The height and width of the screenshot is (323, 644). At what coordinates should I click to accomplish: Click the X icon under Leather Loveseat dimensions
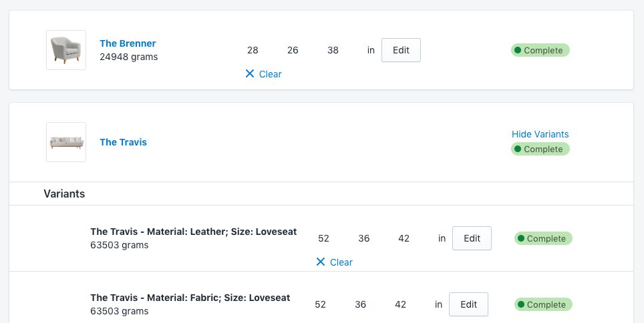point(321,262)
